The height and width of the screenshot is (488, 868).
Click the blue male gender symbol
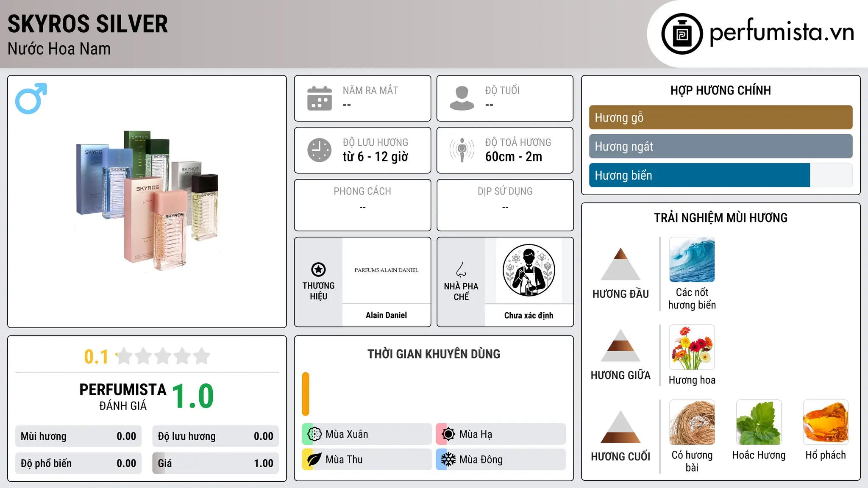point(31,98)
